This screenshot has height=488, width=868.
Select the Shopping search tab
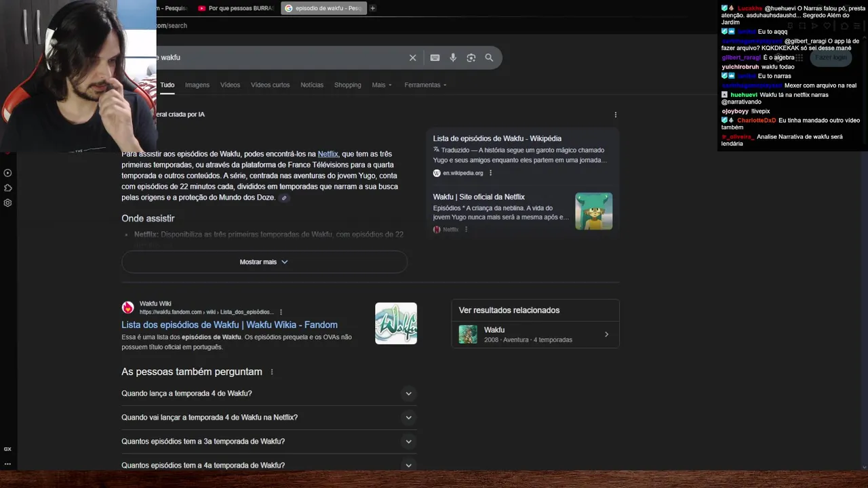coord(347,85)
